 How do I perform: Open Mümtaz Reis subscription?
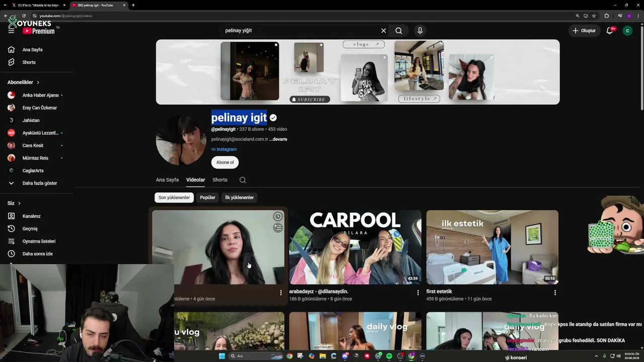pos(35,158)
